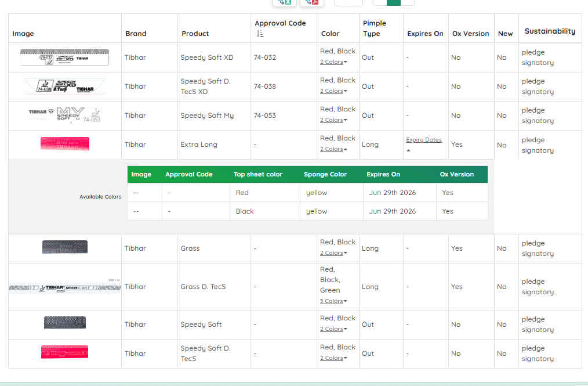Viewport: 588px width, 386px height.
Task: Expand 2 Colors for the Grass row
Action: click(x=333, y=253)
